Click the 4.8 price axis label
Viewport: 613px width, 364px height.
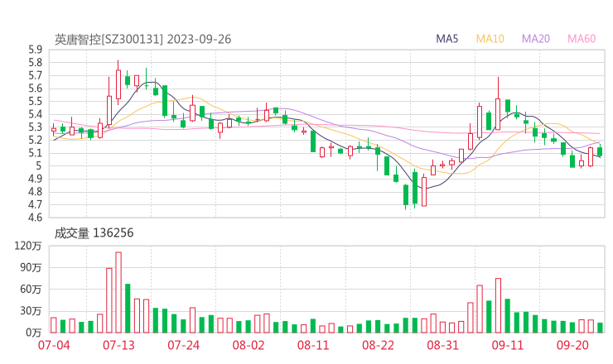(35, 192)
